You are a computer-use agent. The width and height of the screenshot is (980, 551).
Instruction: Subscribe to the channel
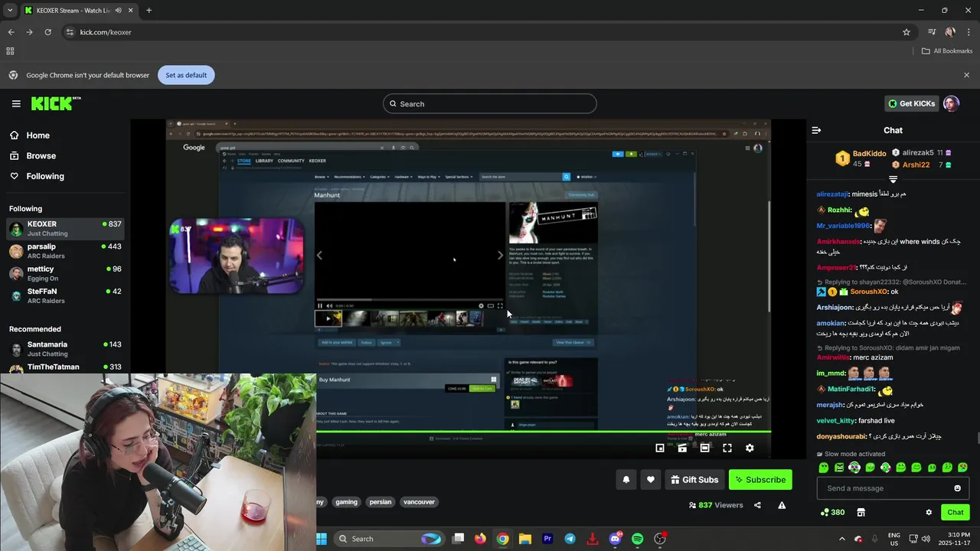(760, 480)
